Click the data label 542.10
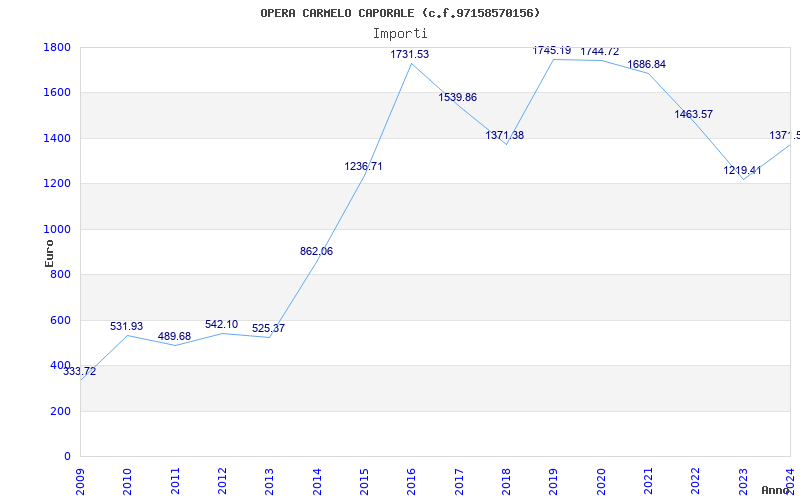 click(221, 324)
